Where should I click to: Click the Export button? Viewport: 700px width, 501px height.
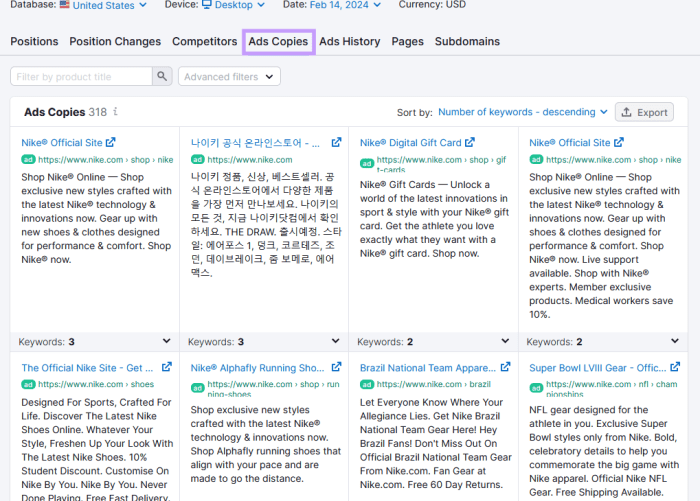point(643,113)
